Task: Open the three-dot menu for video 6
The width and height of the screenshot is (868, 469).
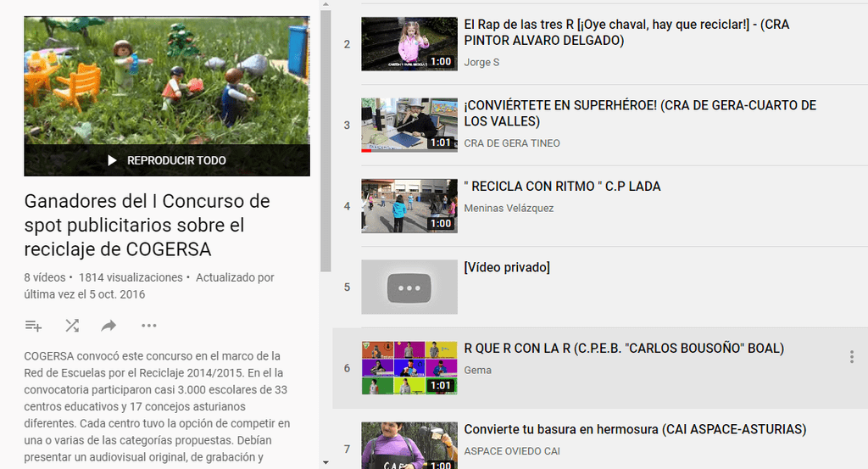Action: (x=851, y=357)
